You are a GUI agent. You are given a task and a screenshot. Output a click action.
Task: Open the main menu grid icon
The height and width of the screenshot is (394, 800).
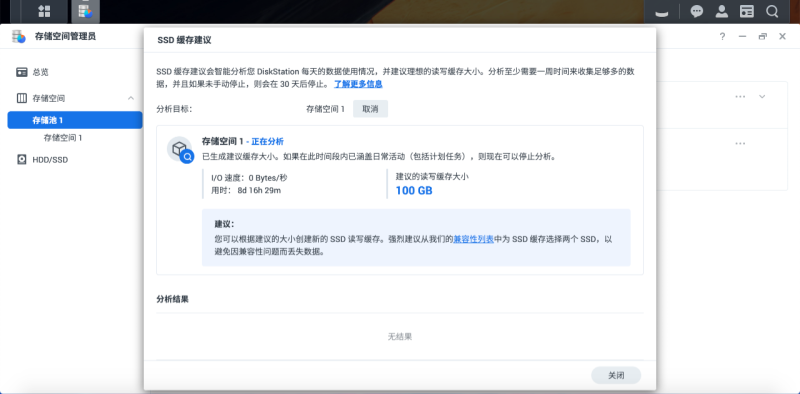click(44, 11)
